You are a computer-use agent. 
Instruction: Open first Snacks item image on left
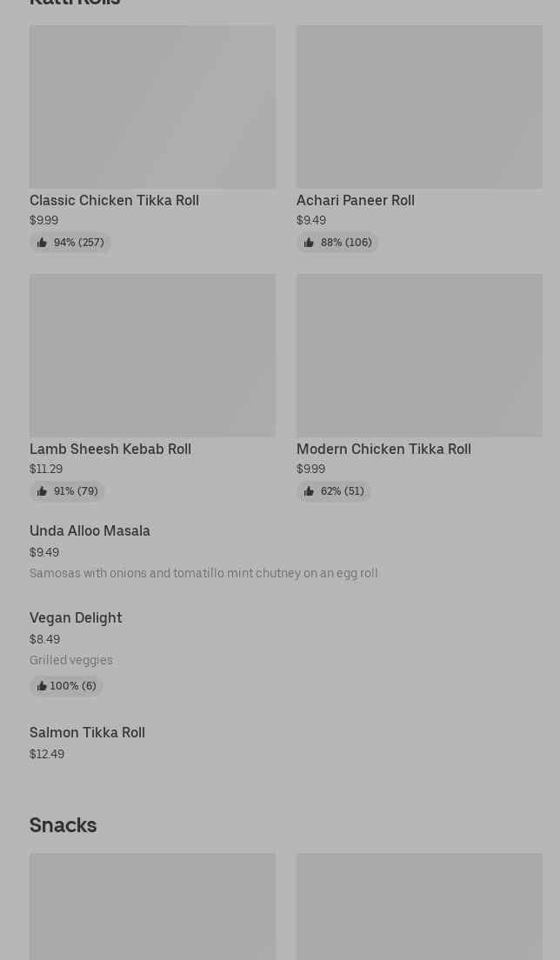tap(152, 906)
